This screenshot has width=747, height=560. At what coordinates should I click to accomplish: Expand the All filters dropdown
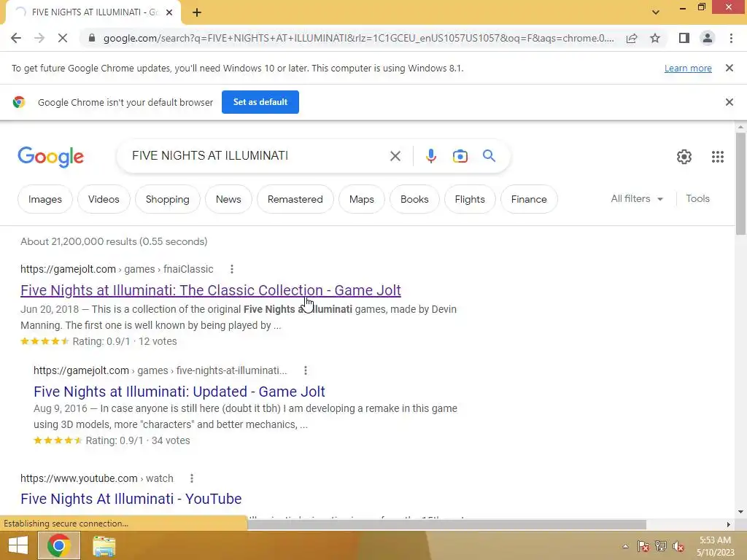(637, 198)
